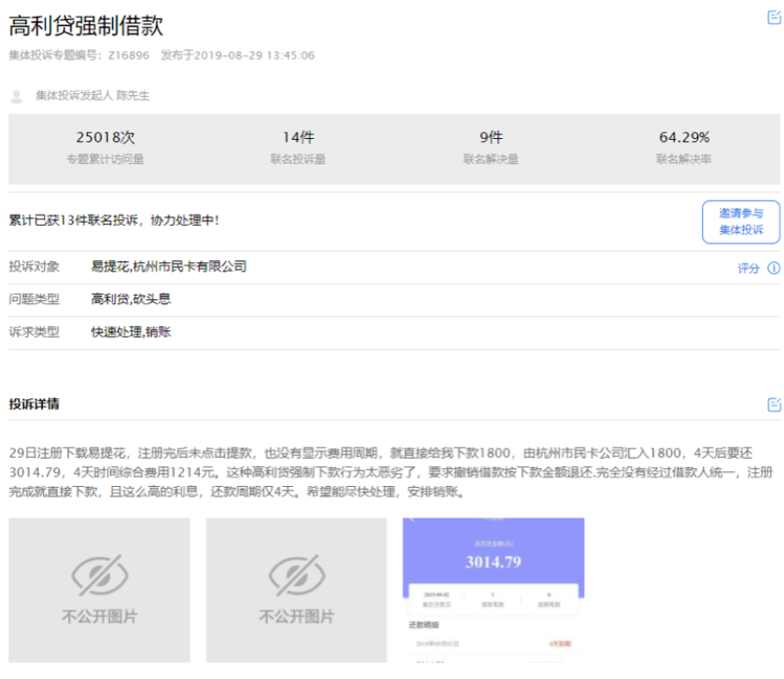784x679 pixels.
Task: Click the 高利贷,砍头息 value
Action: 131,299
